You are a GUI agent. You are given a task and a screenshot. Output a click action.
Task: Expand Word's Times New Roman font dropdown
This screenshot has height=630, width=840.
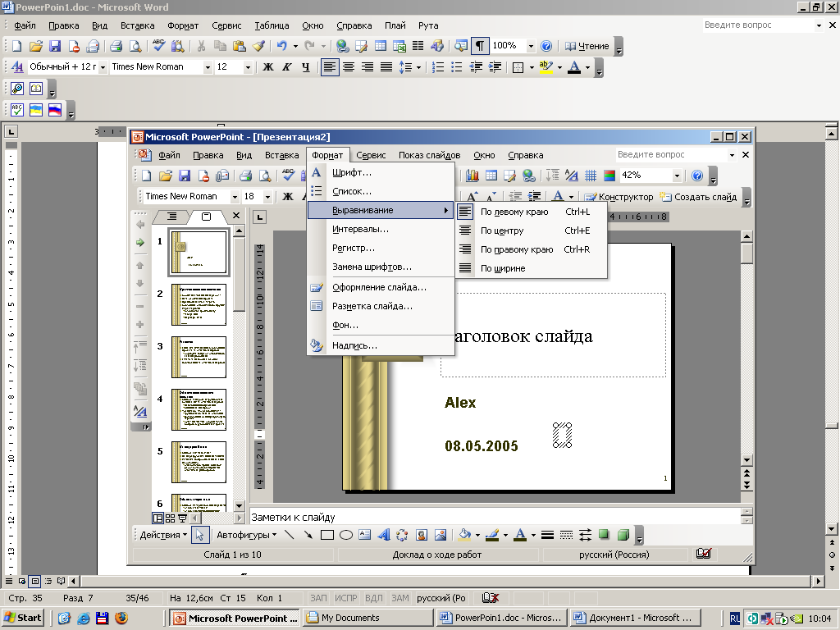pos(208,67)
